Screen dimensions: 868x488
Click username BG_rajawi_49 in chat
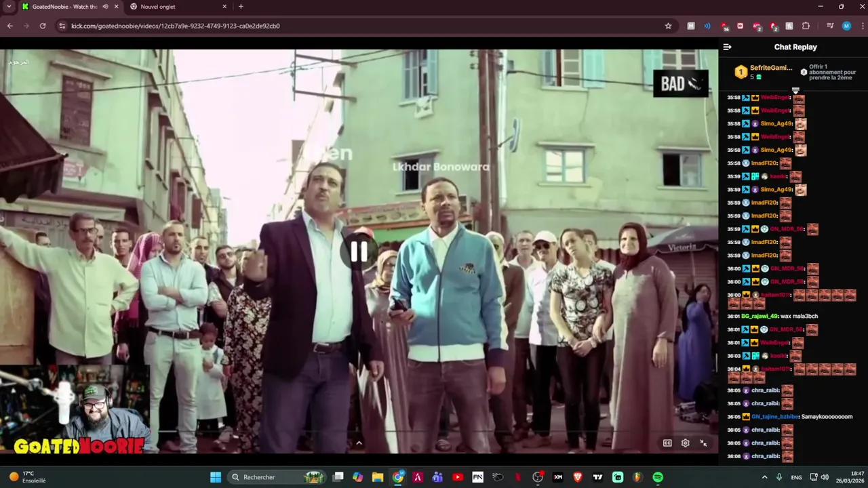[x=759, y=317]
